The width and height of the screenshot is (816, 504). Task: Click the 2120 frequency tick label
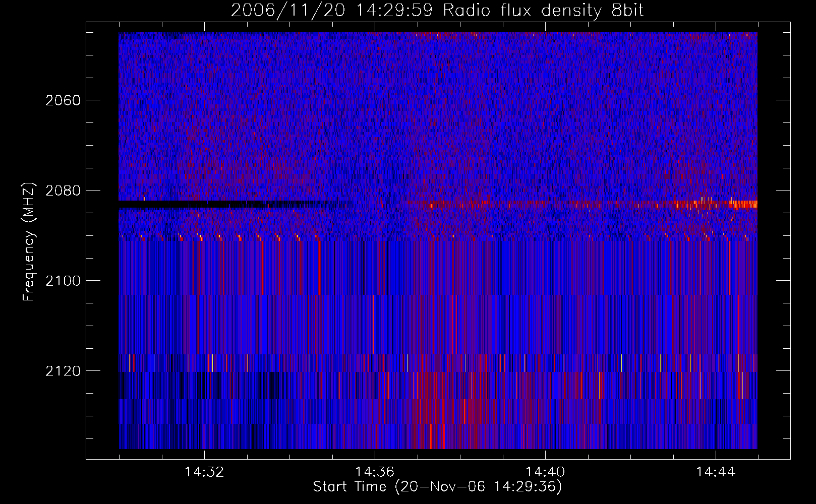click(x=63, y=371)
